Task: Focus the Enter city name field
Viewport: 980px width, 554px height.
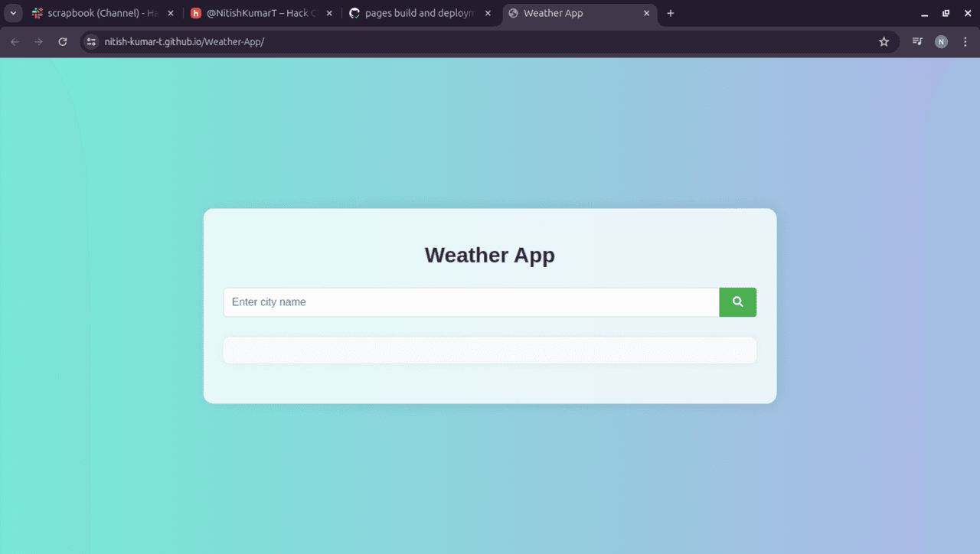Action: [471, 302]
